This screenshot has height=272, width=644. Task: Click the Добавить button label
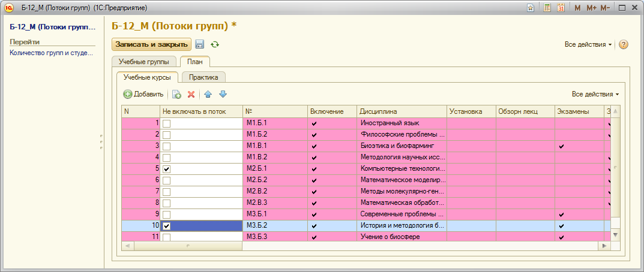coord(149,94)
